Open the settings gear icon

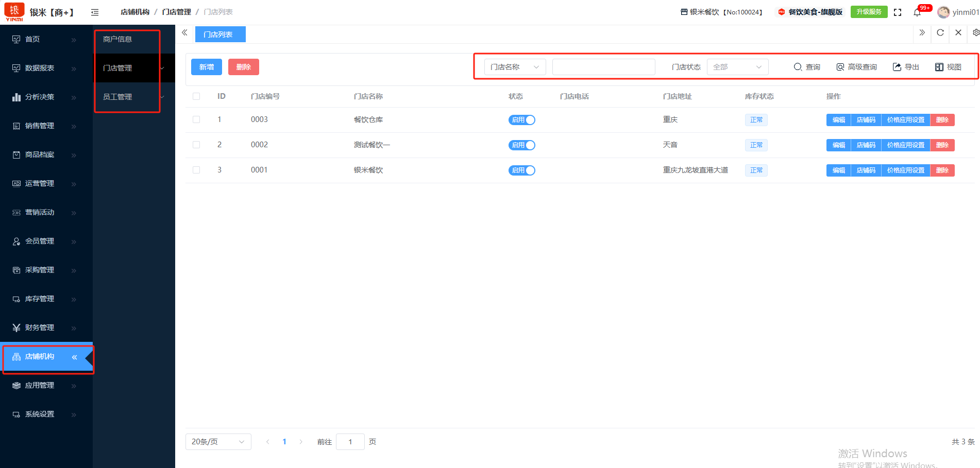click(976, 33)
